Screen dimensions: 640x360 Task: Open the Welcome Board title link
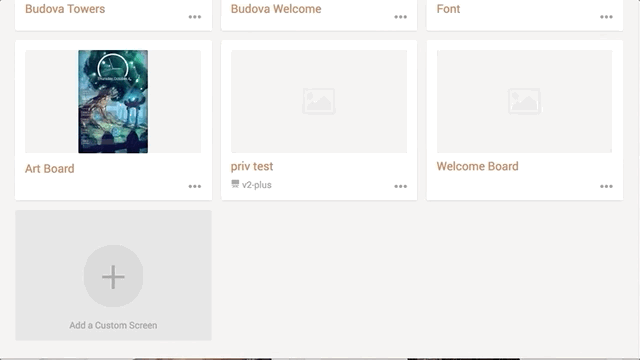[478, 167]
